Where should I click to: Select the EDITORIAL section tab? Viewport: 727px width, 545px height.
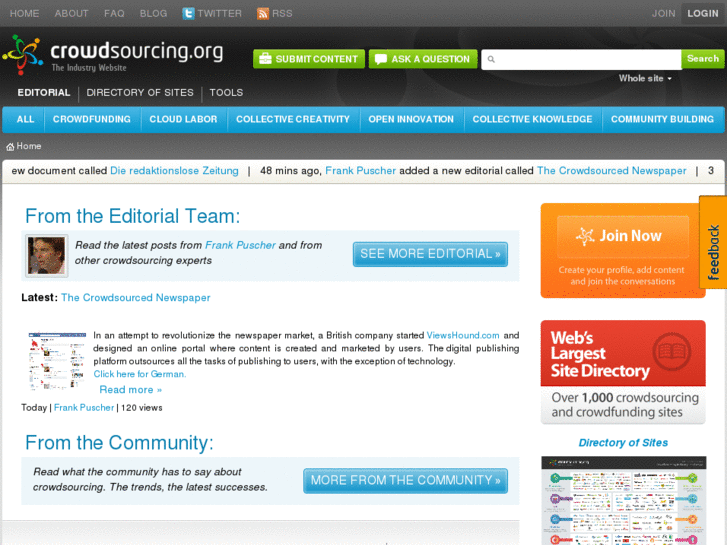44,92
